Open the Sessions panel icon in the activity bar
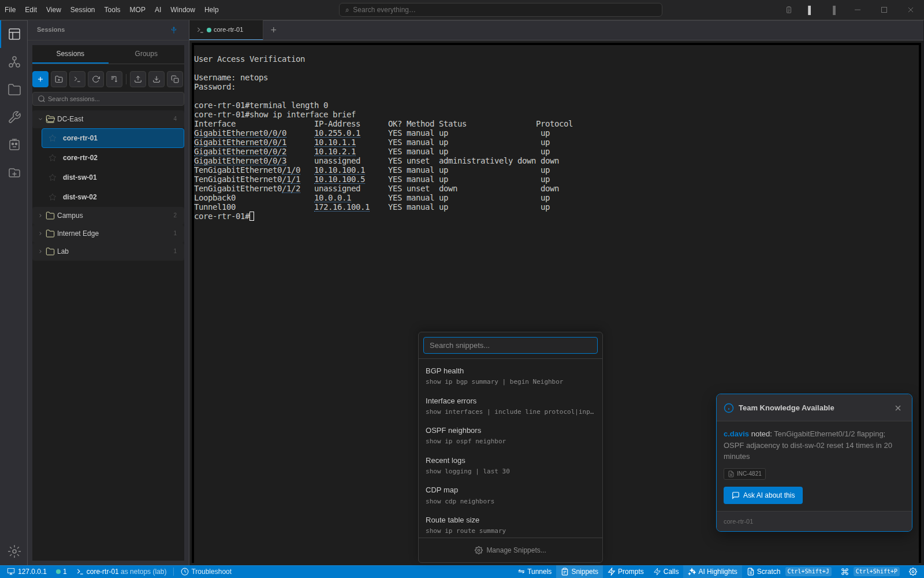This screenshot has width=924, height=578. 14,35
